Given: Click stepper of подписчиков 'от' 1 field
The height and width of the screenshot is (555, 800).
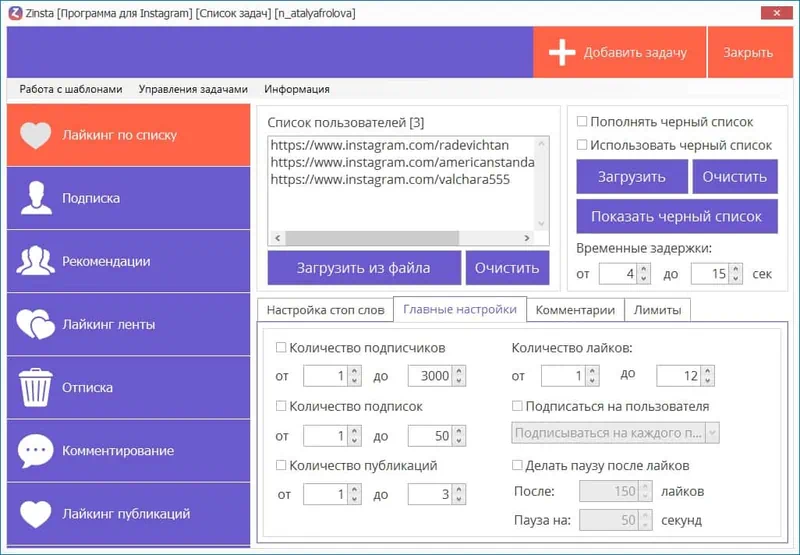Looking at the screenshot, I should pyautogui.click(x=354, y=376).
